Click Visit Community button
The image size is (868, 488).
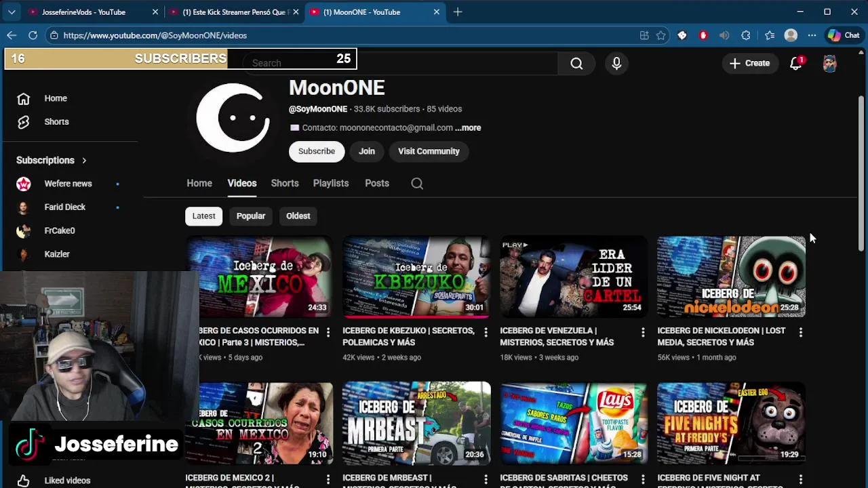coord(429,151)
